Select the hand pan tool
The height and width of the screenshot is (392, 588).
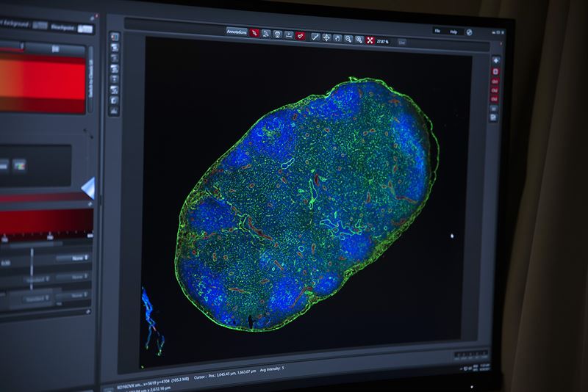(x=337, y=37)
